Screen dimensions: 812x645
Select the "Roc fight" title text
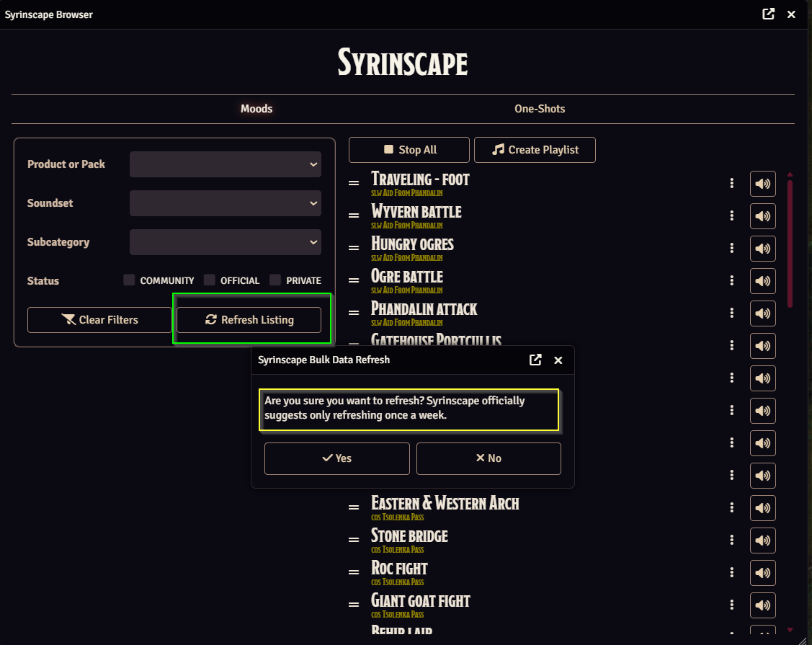point(399,568)
